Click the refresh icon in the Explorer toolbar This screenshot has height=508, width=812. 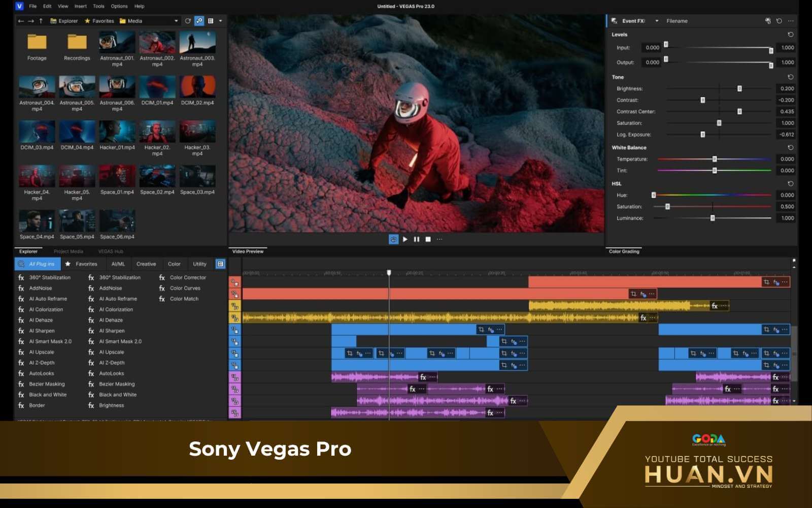pos(188,21)
